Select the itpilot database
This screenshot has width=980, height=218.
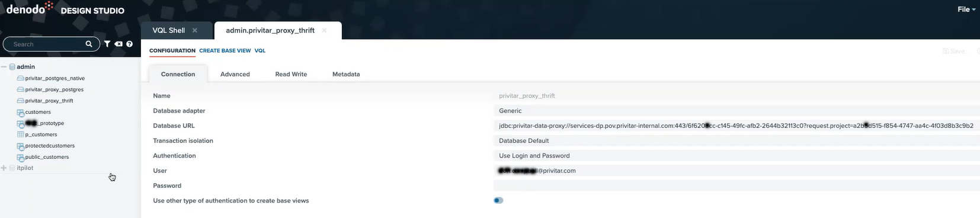(x=25, y=168)
